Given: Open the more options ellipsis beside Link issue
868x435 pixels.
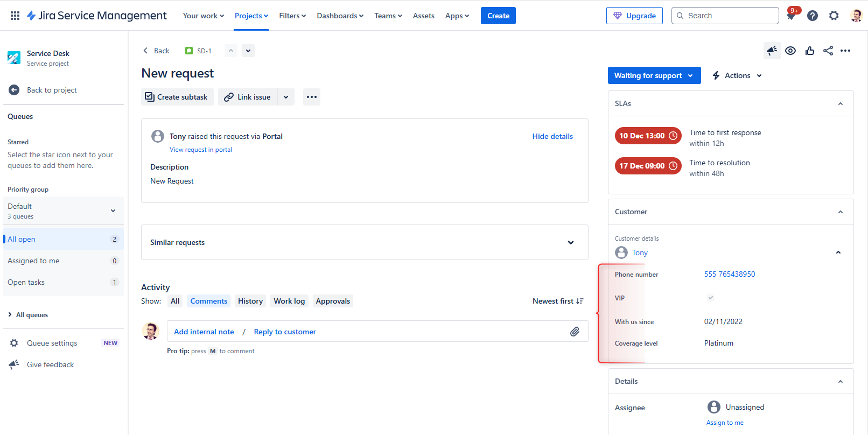Looking at the screenshot, I should click(x=312, y=97).
